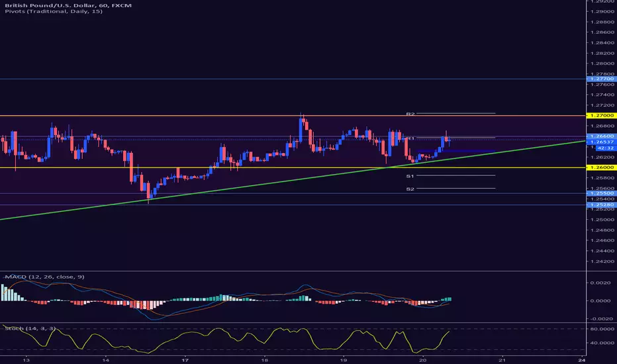Click date 20 on the time axis

pyautogui.click(x=423, y=360)
